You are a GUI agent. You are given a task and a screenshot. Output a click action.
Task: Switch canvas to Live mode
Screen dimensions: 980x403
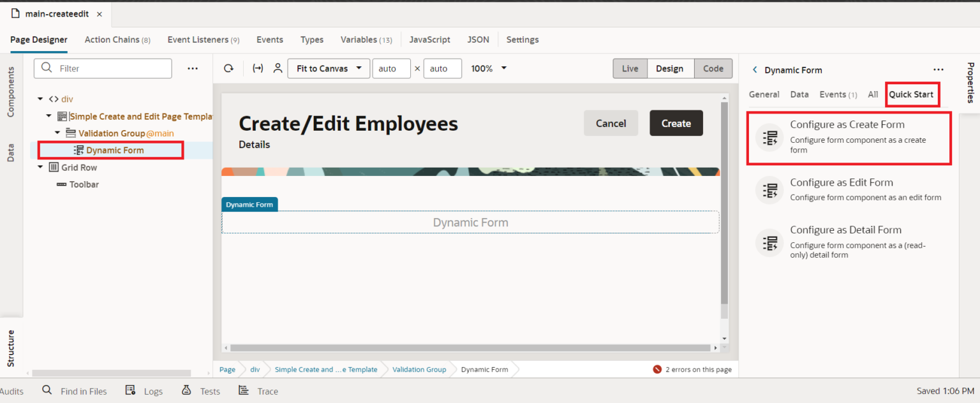[630, 68]
